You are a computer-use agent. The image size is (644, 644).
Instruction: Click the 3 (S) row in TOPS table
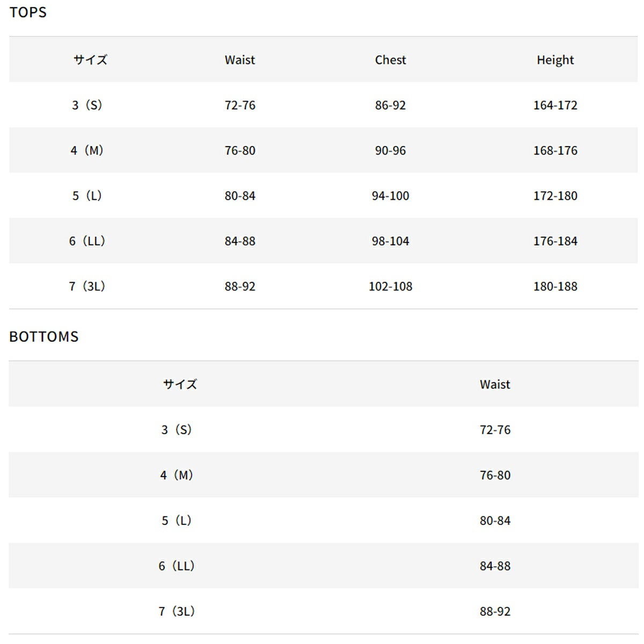[x=324, y=105]
